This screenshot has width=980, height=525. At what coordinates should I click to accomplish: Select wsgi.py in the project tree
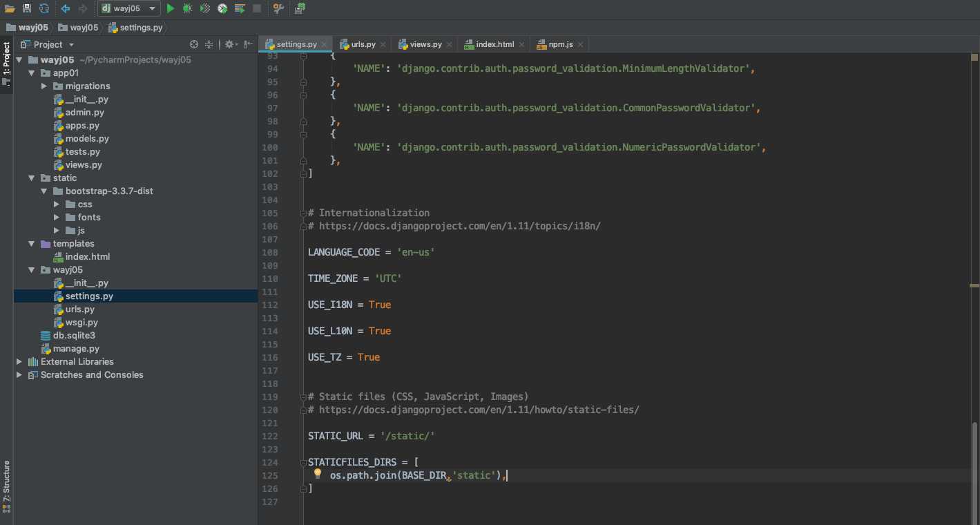81,323
